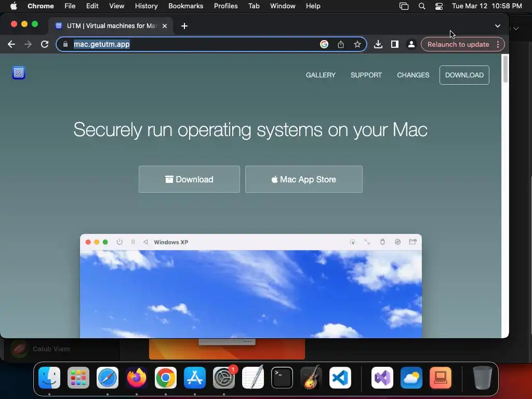
Task: Click the mac.getutm.app address field
Action: pos(211,45)
